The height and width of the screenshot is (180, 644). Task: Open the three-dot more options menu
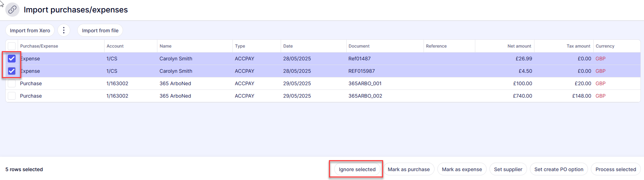point(64,31)
